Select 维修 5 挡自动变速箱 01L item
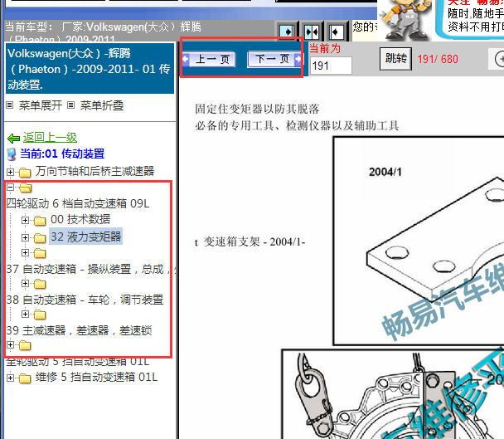Screen dimensions: 504x439 pyautogui.click(x=96, y=377)
